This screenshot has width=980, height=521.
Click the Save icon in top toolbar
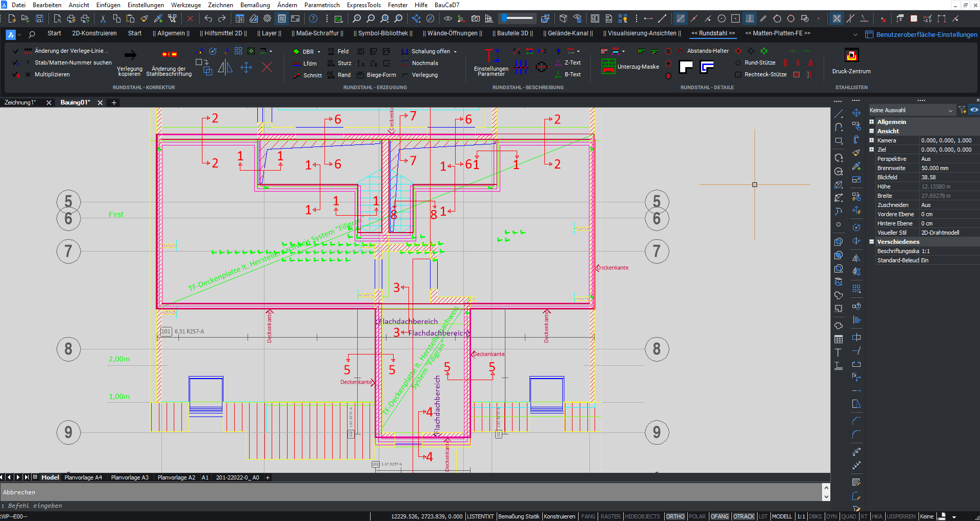coord(39,19)
